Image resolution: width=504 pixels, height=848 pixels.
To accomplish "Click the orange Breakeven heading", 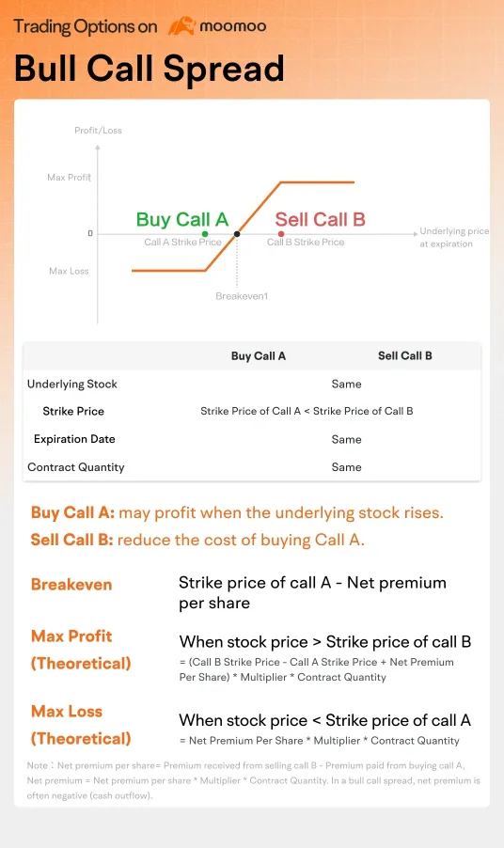I will pyautogui.click(x=71, y=585).
